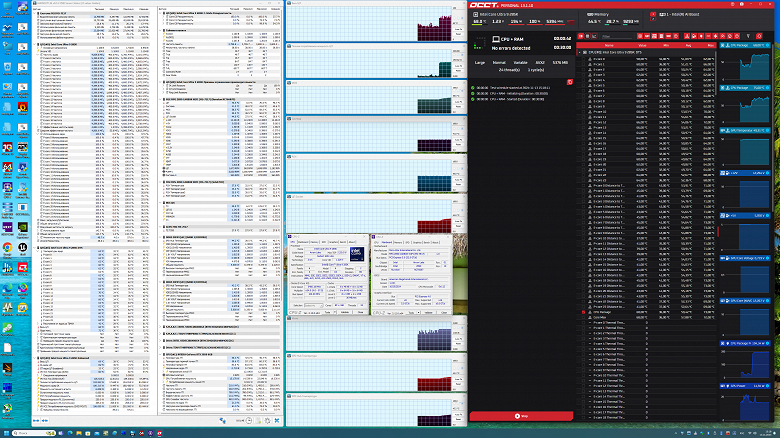Select the AVX2 instruction set label in OCCT

[x=540, y=63]
